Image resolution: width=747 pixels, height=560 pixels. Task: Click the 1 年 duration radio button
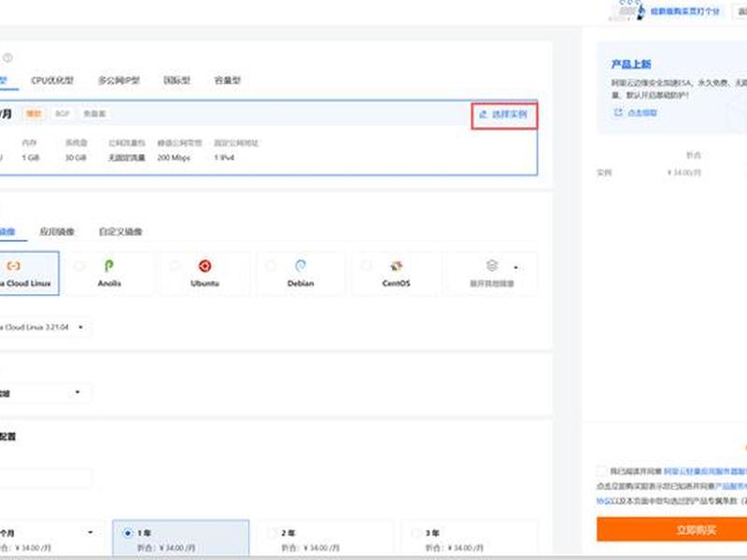coord(127,533)
